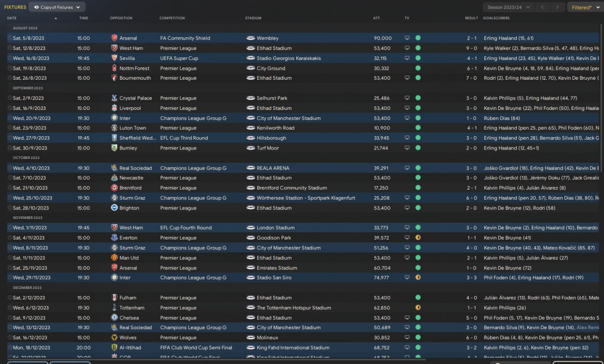Image resolution: width=604 pixels, height=364 pixels.
Task: Click the green win indicator on the Liverpool row
Action: pos(418,108)
